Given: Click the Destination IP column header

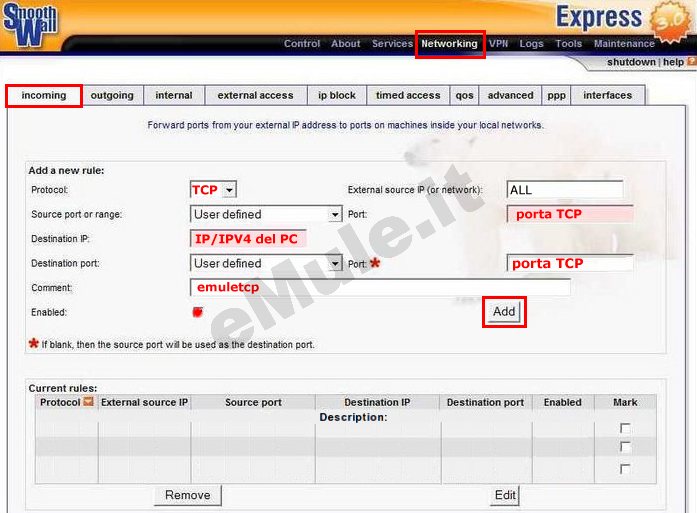Looking at the screenshot, I should tap(377, 402).
